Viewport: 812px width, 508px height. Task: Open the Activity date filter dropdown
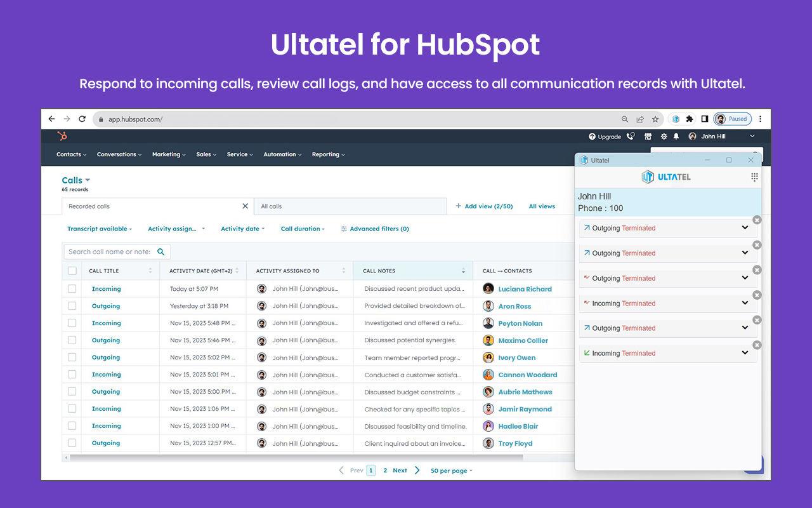[242, 229]
